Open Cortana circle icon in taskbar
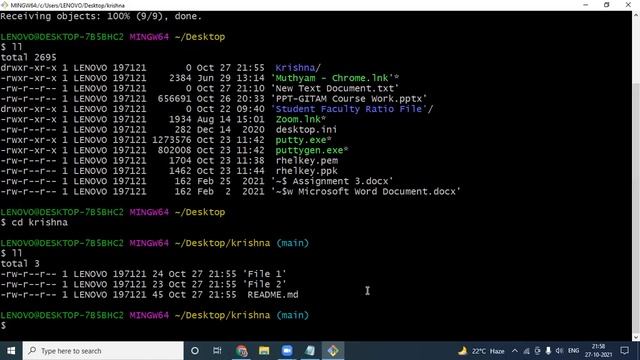Viewport: 640px width, 360px height. tap(195, 351)
